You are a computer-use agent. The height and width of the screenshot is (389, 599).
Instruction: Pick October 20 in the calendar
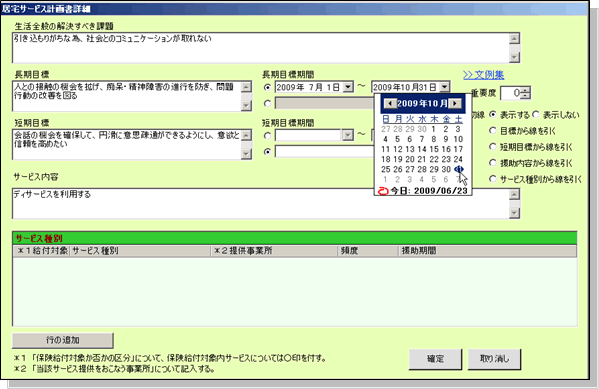[x=410, y=159]
